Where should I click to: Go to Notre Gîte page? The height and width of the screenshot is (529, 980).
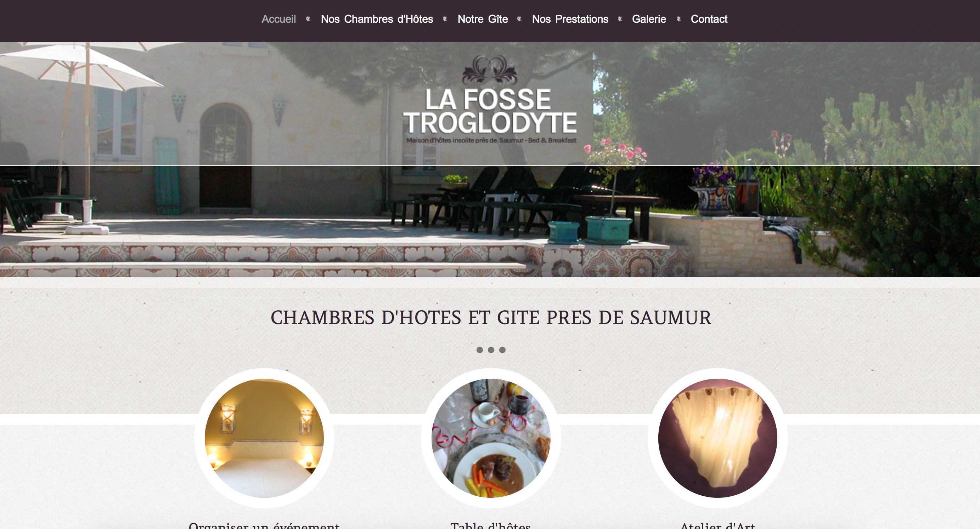(483, 19)
